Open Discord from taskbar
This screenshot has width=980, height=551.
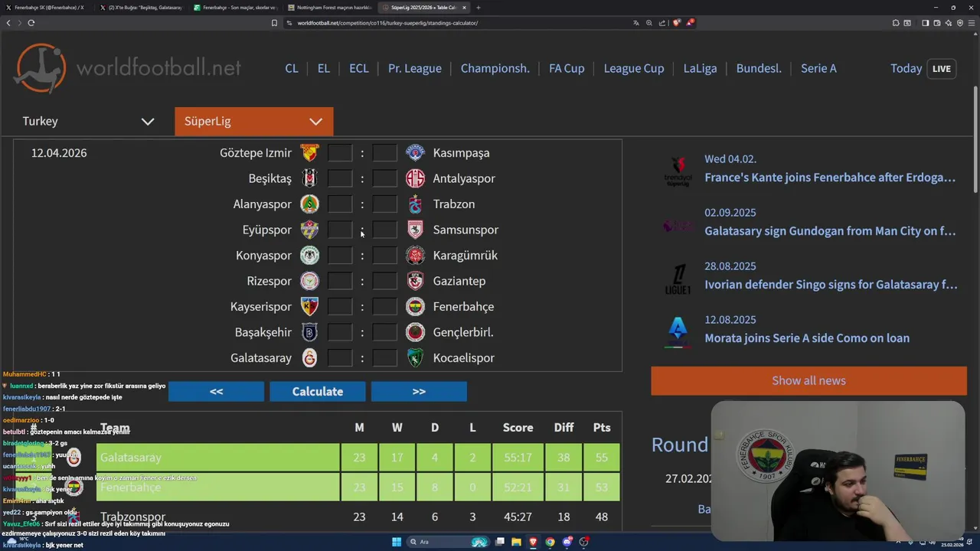pyautogui.click(x=567, y=542)
